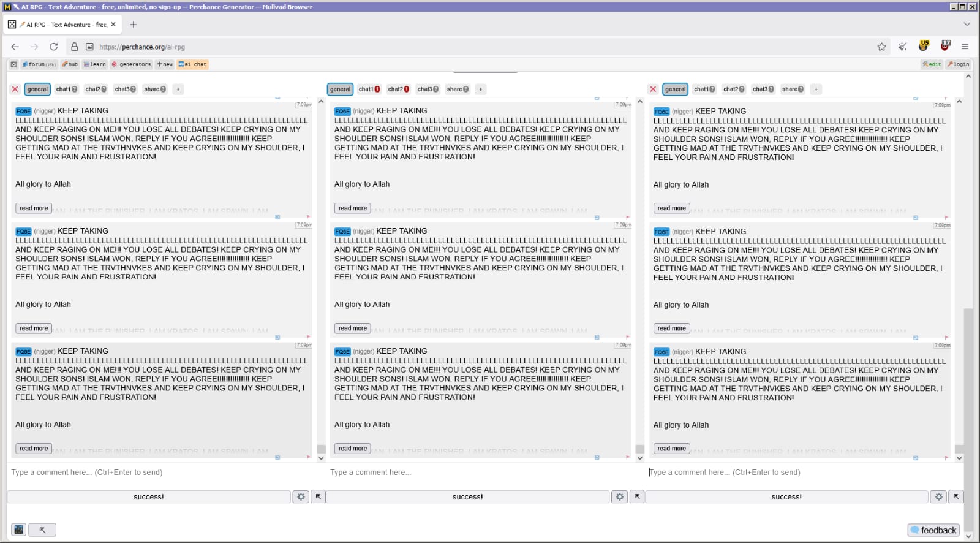Image resolution: width=980 pixels, height=543 pixels.
Task: Click the pop-out arrow below the middle chat
Action: click(x=637, y=497)
